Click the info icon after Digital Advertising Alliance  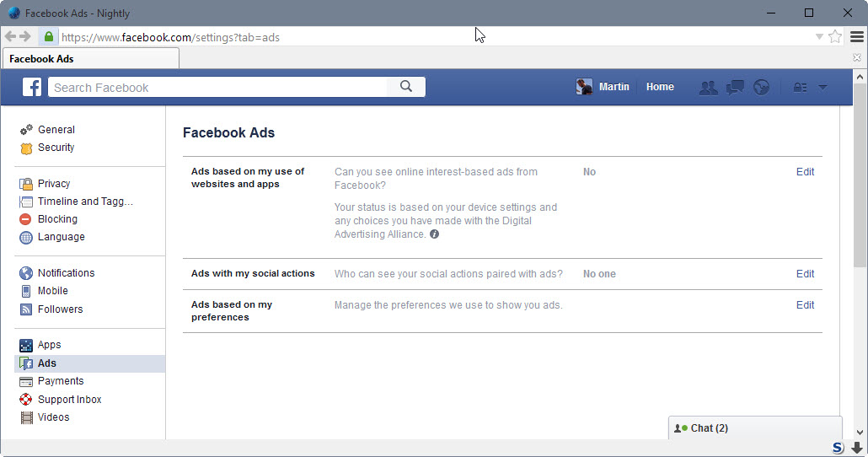(x=435, y=234)
